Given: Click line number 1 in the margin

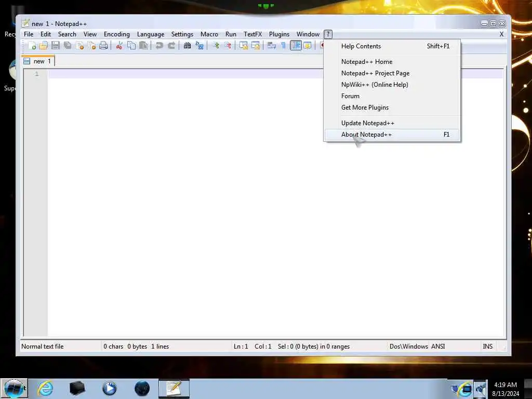Looking at the screenshot, I should click(x=37, y=74).
